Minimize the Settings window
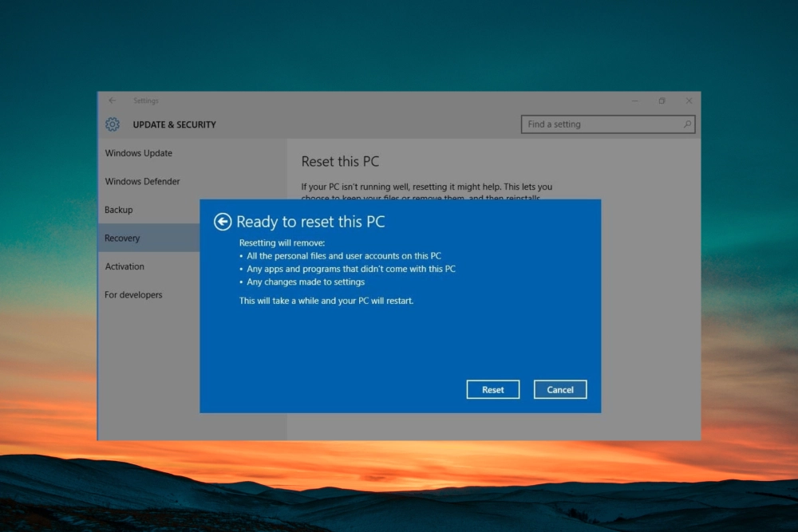798x532 pixels. click(634, 100)
